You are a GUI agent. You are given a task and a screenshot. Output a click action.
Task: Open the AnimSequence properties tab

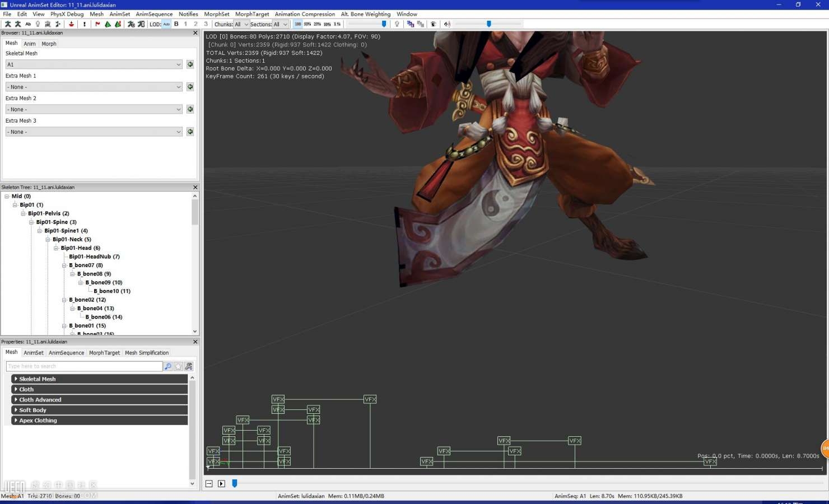point(66,353)
